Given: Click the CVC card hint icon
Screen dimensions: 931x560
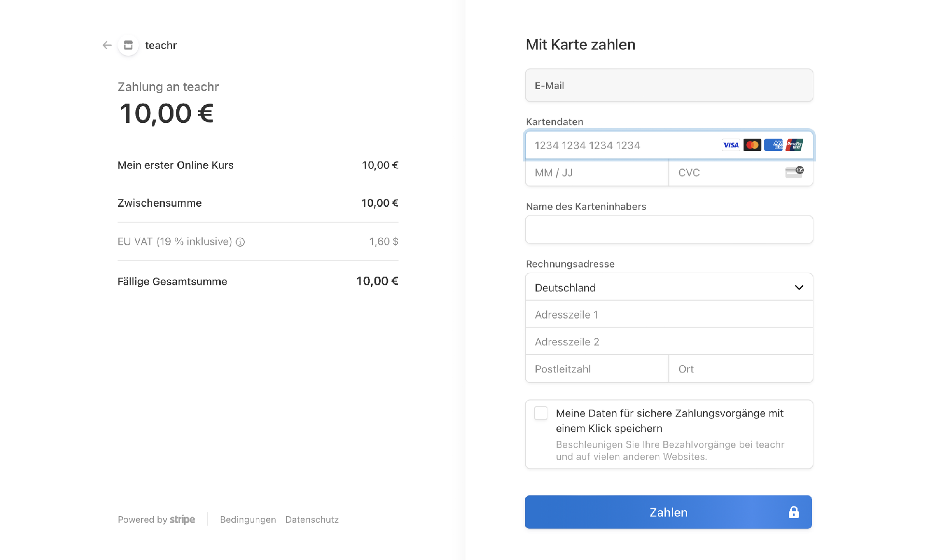Looking at the screenshot, I should (x=794, y=173).
